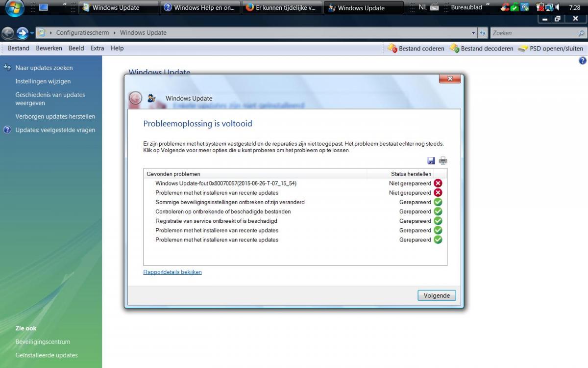The height and width of the screenshot is (368, 588).
Task: Click the green checkmark tray icon
Action: 514,7
